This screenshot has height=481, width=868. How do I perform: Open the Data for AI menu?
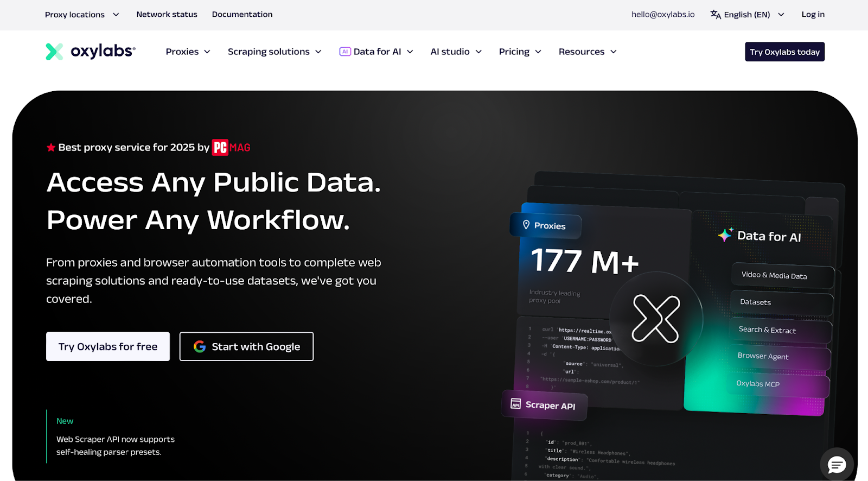coord(376,52)
